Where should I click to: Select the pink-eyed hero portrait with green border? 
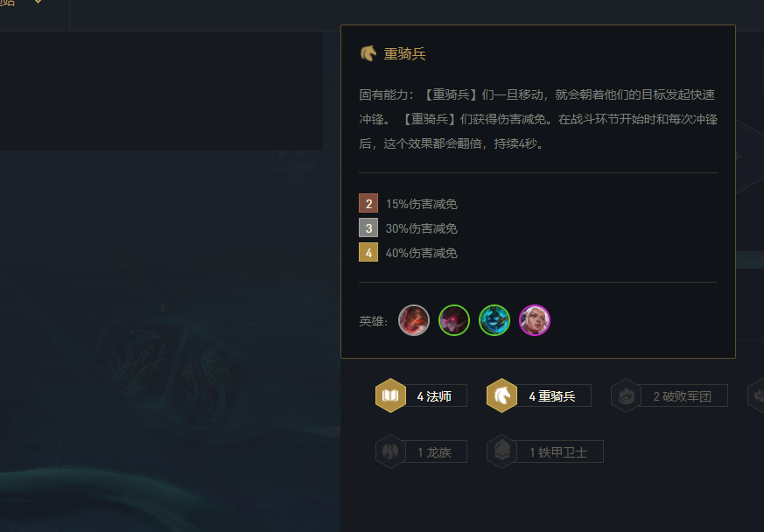[454, 320]
